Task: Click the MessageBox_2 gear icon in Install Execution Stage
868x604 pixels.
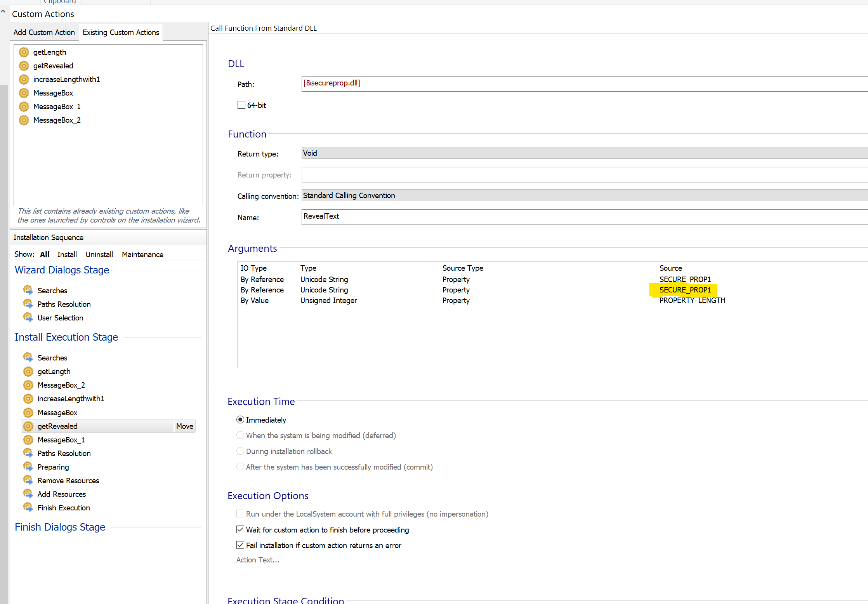Action: tap(28, 385)
